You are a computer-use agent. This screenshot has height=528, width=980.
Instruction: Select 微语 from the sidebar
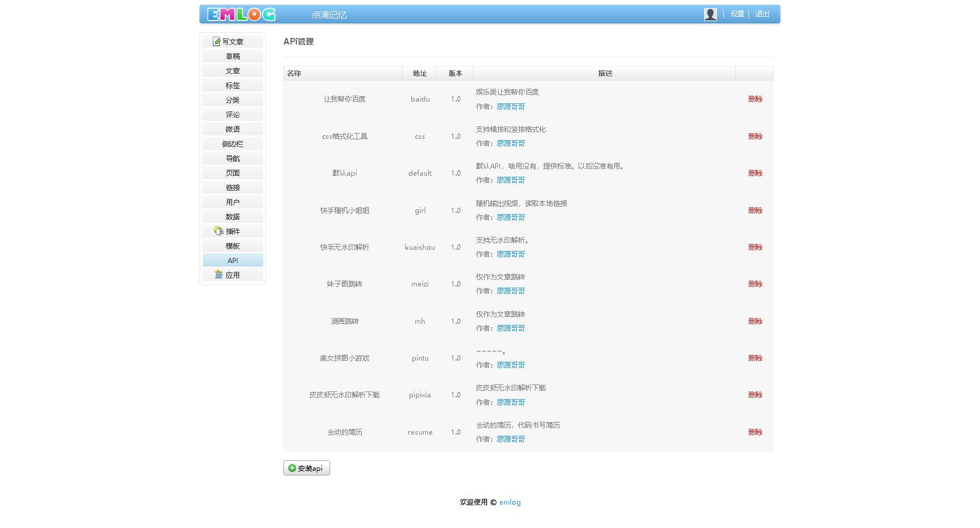232,129
